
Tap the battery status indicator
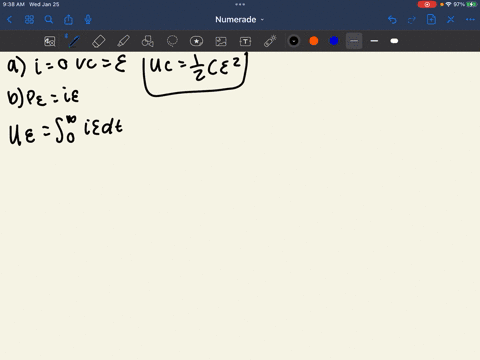tap(472, 4)
